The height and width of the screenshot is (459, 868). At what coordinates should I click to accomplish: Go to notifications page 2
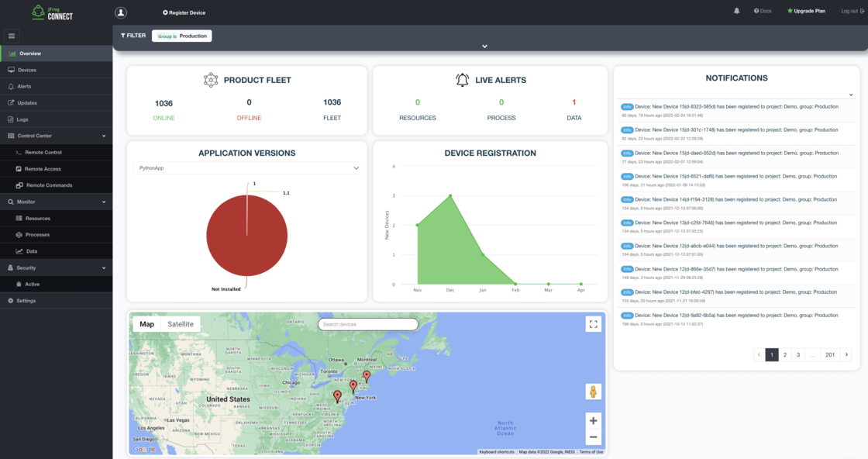tap(785, 354)
